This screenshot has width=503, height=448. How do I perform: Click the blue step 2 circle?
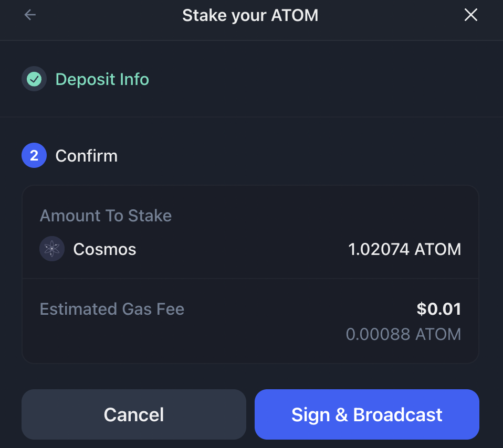[34, 155]
